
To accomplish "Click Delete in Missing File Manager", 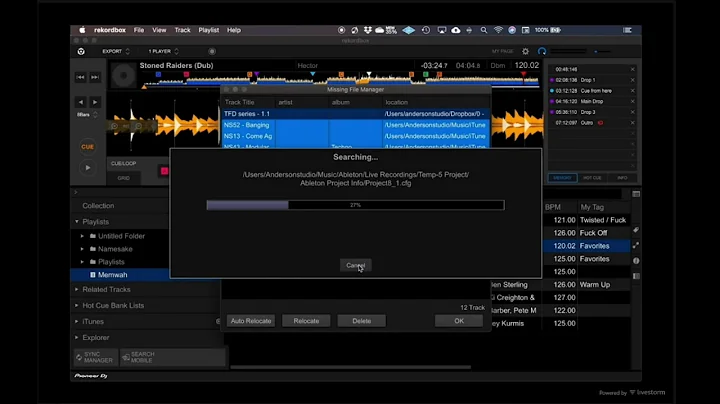I will point(362,321).
